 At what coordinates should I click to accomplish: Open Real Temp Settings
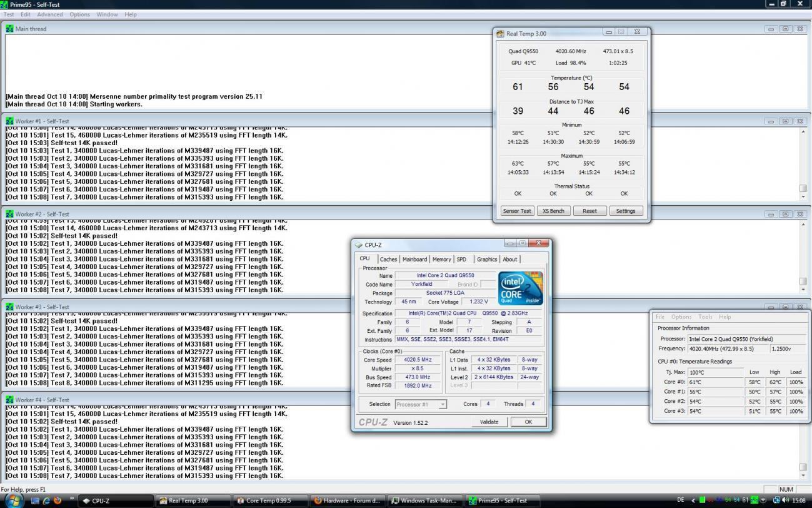click(x=626, y=211)
